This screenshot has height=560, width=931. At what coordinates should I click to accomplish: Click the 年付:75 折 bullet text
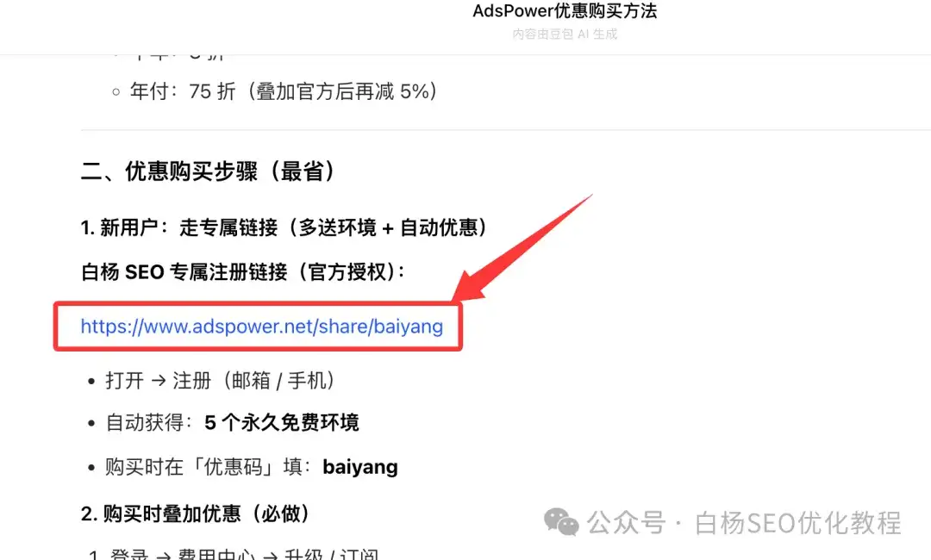click(x=284, y=91)
